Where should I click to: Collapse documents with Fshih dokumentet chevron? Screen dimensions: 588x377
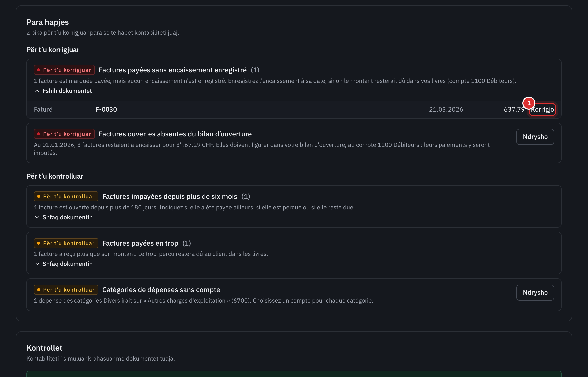[x=63, y=91]
